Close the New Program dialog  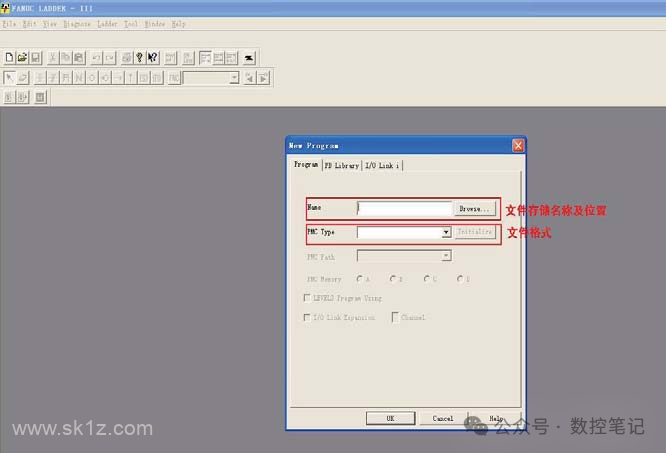tap(518, 146)
